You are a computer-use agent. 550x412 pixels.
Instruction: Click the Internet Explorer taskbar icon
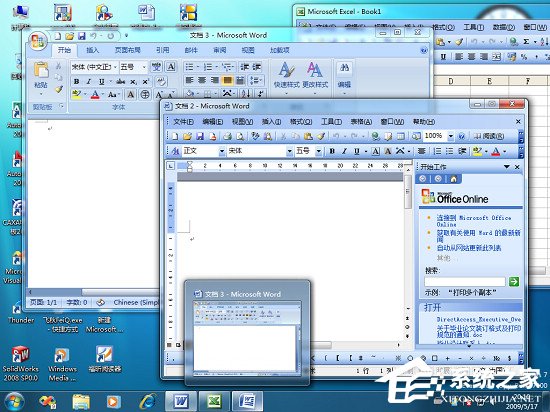148,401
